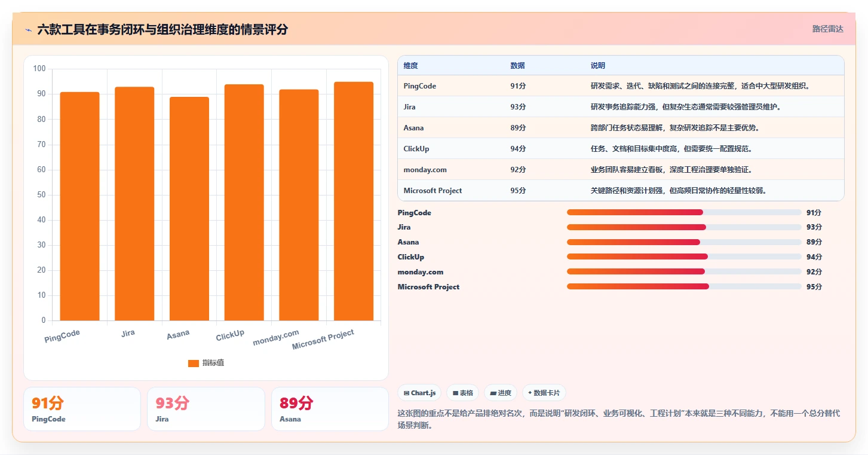Select the 数据卡片 tag chip
The width and height of the screenshot is (868, 455).
click(x=544, y=393)
